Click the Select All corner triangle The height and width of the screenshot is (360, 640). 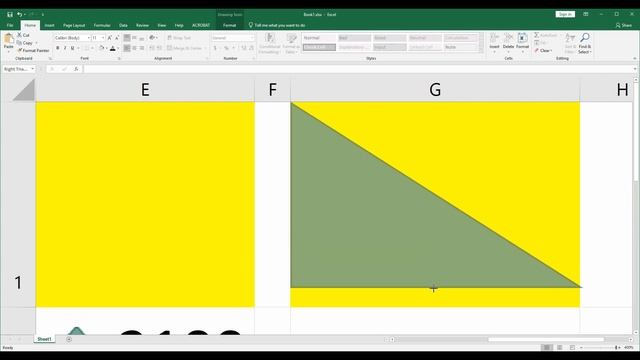[24, 90]
